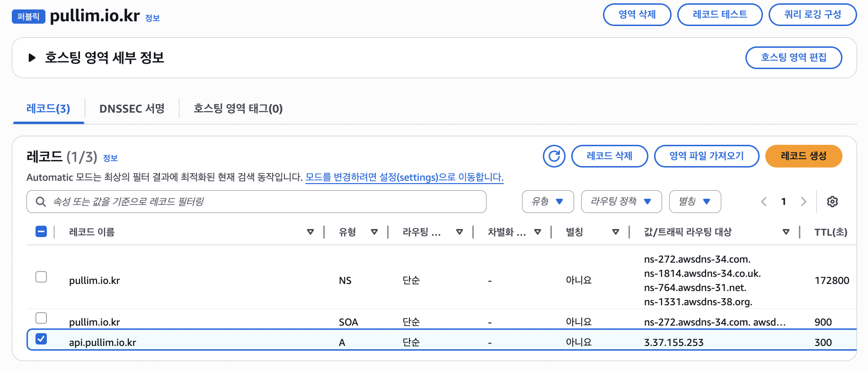Sort by 값/트래픽 라우팅 대상 arrow
Viewport: 868px width, 371px height.
pyautogui.click(x=786, y=232)
